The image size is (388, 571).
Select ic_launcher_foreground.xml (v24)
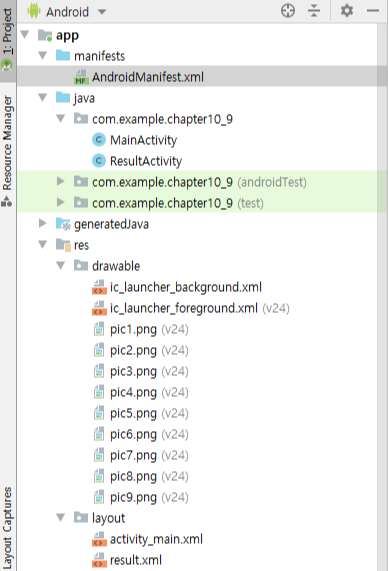click(x=200, y=308)
